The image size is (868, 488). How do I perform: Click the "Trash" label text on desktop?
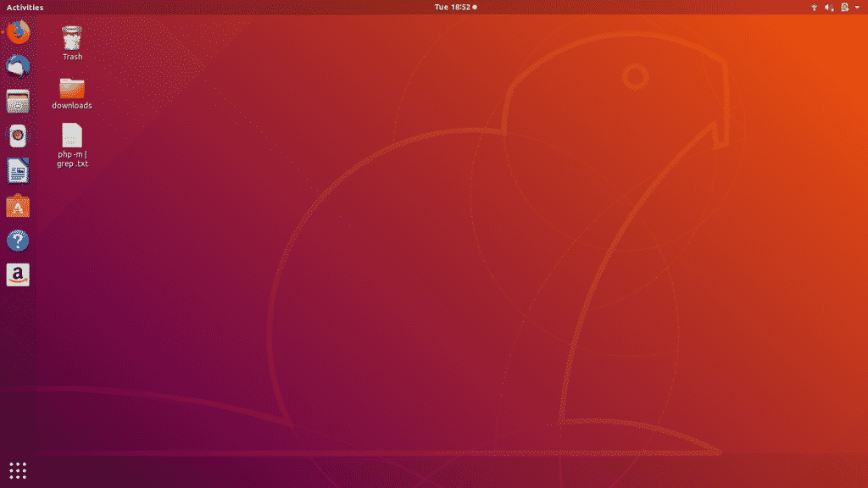[72, 58]
